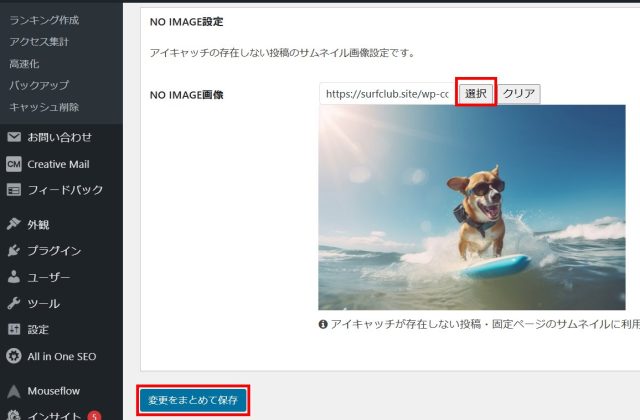The height and width of the screenshot is (420, 640).
Task: Save with 変更をまとめて保存 button
Action: (193, 400)
